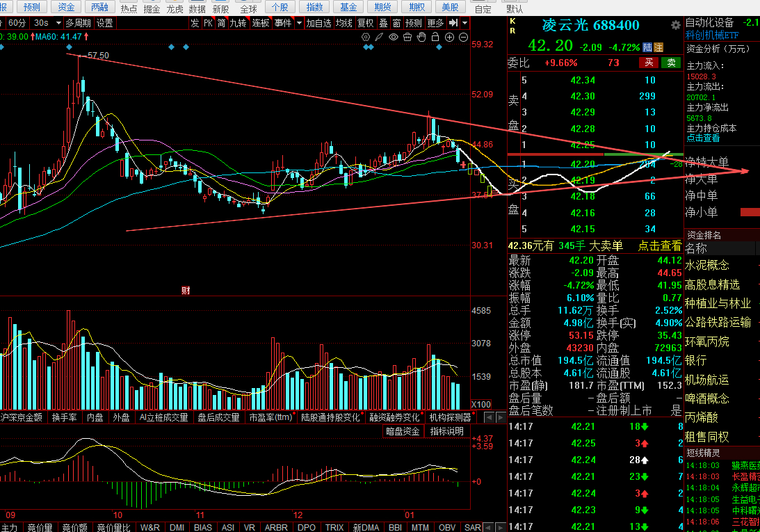Screen dimensions: 760x532
Task: Select the BIAS indicator tab
Action: pos(202,527)
